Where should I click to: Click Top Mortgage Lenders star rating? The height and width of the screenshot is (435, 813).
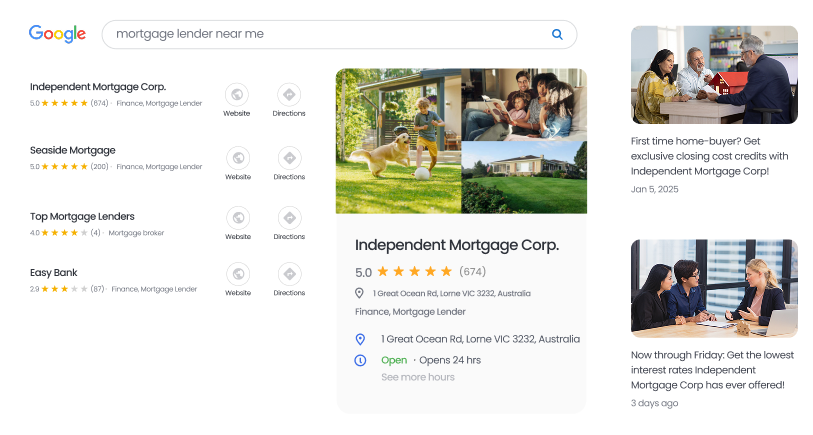(64, 233)
